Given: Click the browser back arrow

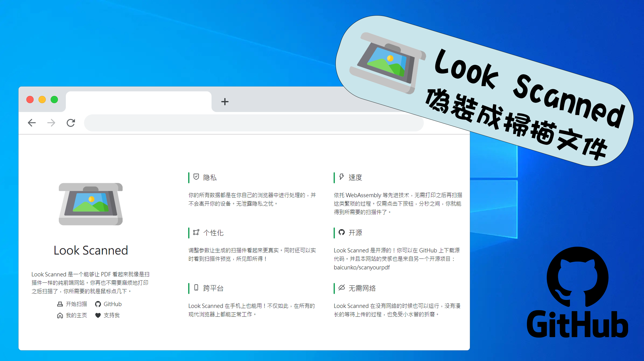Looking at the screenshot, I should (32, 123).
